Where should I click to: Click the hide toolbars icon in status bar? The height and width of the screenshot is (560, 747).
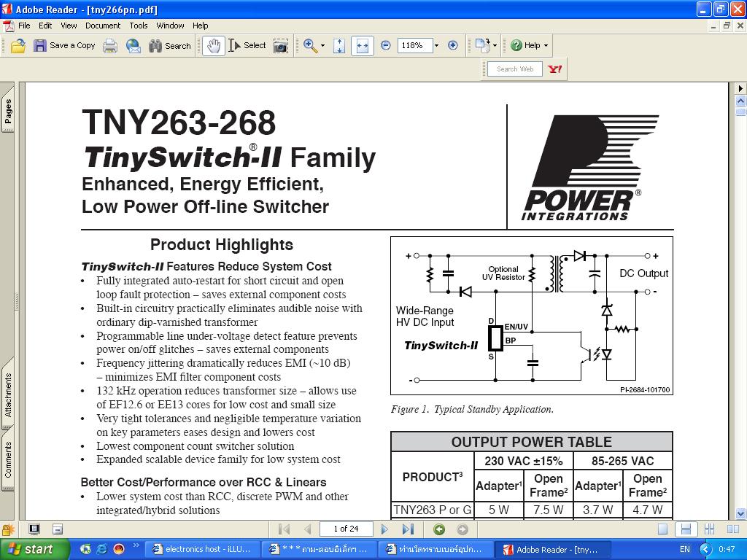pyautogui.click(x=58, y=529)
